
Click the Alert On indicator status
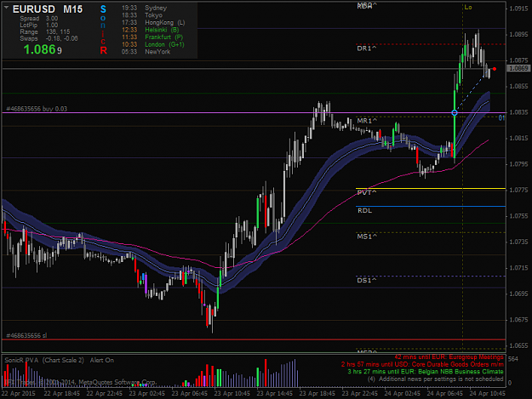coord(102,360)
